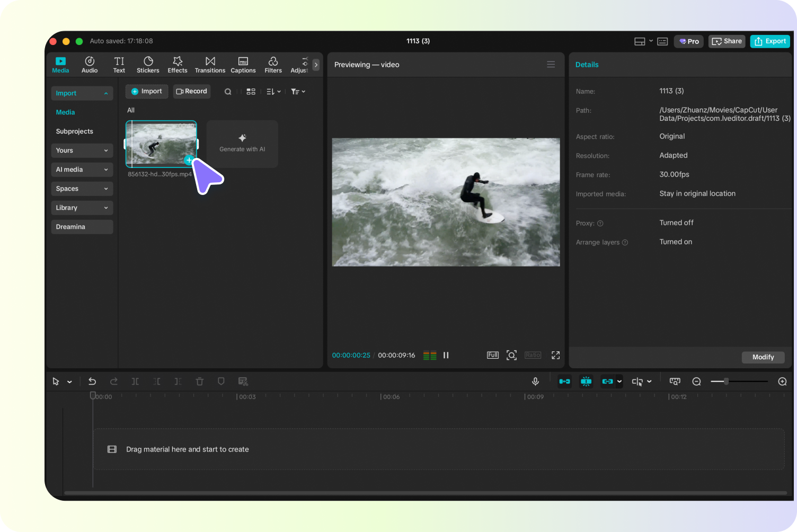Toggle auto ripple mode in the timeline toolbar
The width and height of the screenshot is (797, 532).
click(564, 381)
